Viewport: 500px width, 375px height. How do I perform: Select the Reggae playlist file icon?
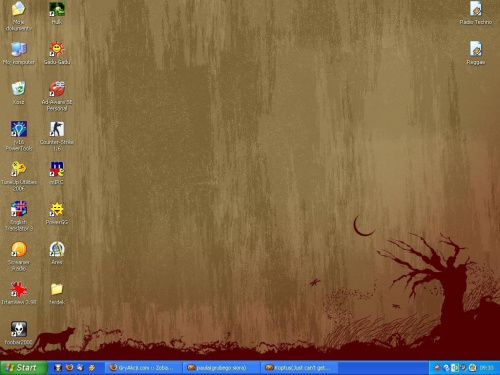pos(476,49)
